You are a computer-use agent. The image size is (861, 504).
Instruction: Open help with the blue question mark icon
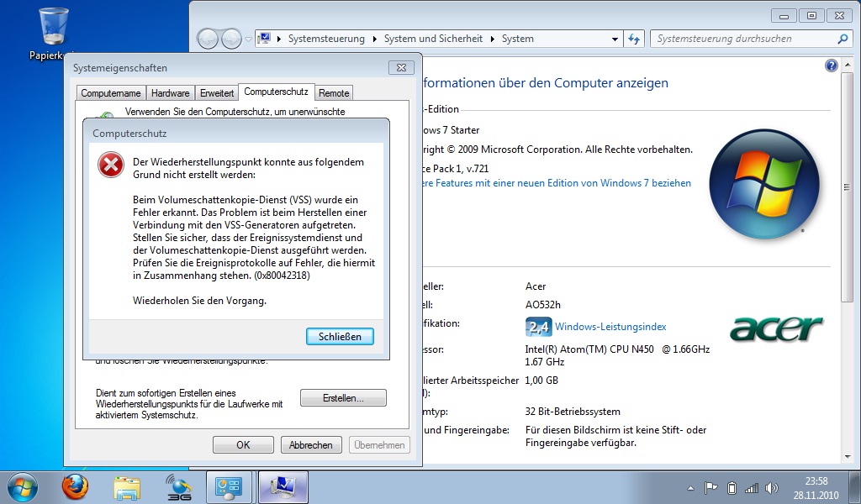pyautogui.click(x=832, y=66)
